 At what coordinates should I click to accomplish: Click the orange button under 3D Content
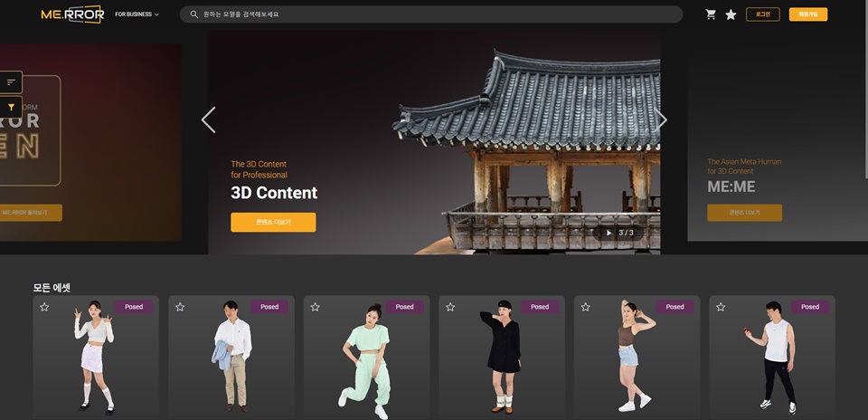click(x=273, y=223)
